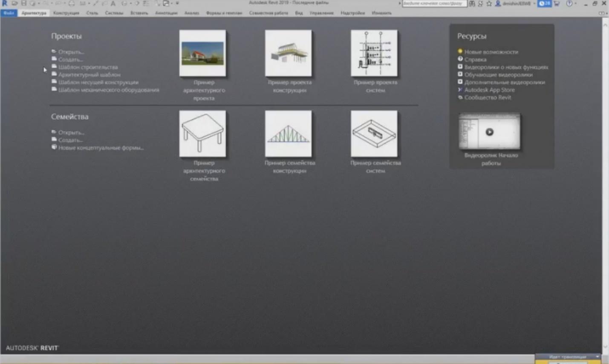Switch to the Вид ribbon tab

pyautogui.click(x=299, y=13)
